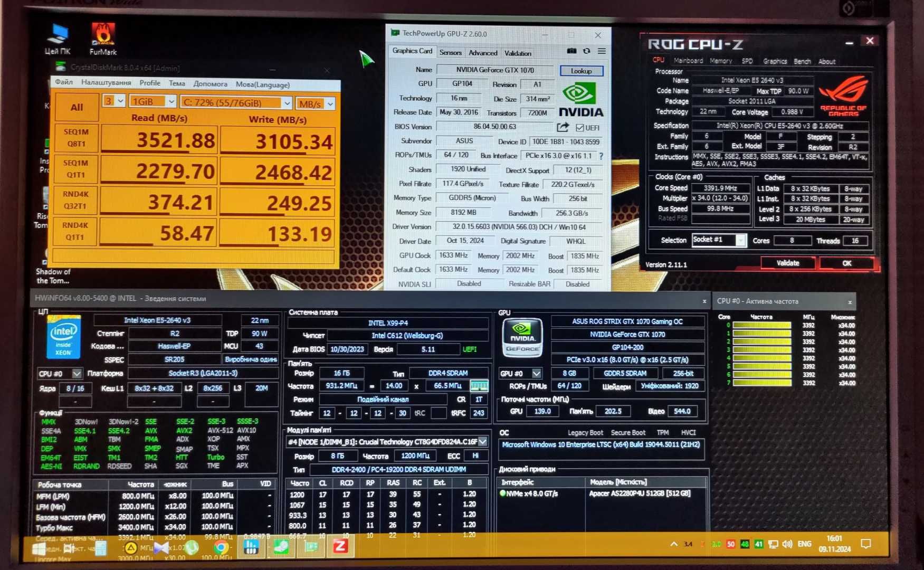Viewport: 924px width, 570px height.
Task: Open GPU-Z hamburger menu
Action: coord(602,51)
